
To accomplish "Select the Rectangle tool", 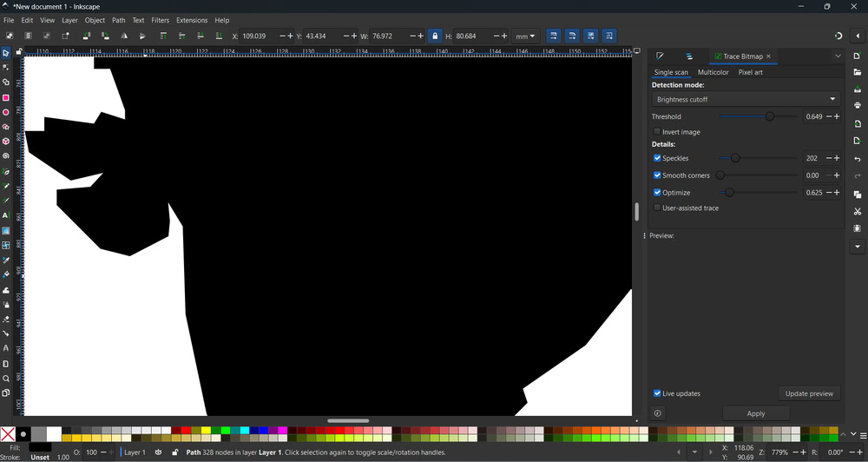I will [5, 97].
